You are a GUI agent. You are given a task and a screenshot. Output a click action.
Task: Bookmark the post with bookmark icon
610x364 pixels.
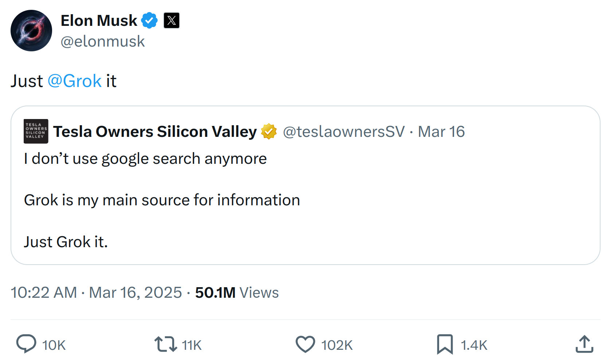445,344
